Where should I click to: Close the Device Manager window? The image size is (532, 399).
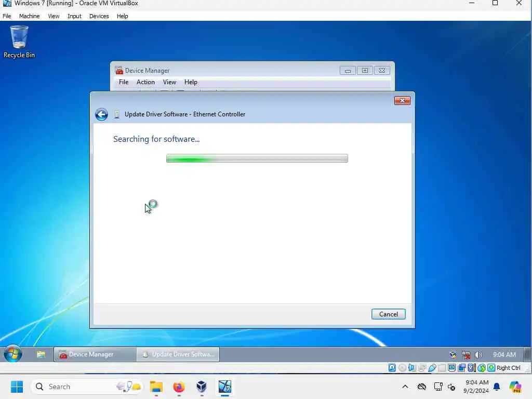click(382, 71)
